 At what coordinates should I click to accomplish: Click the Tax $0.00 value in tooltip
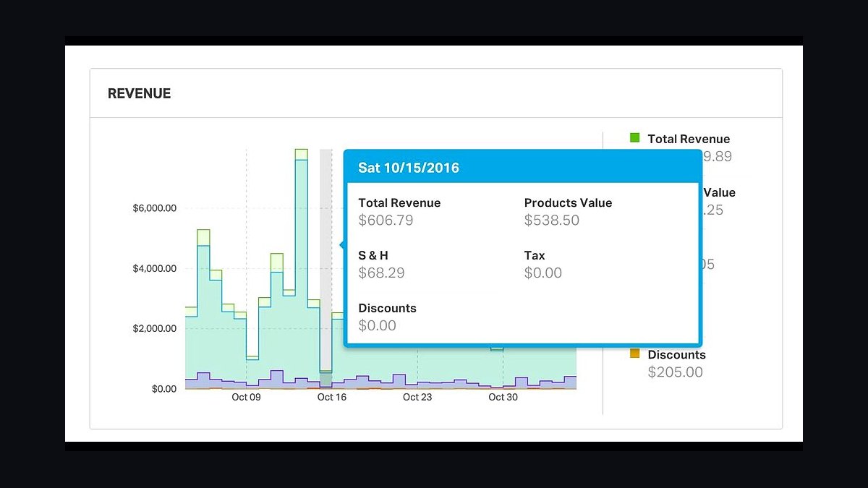pyautogui.click(x=543, y=273)
